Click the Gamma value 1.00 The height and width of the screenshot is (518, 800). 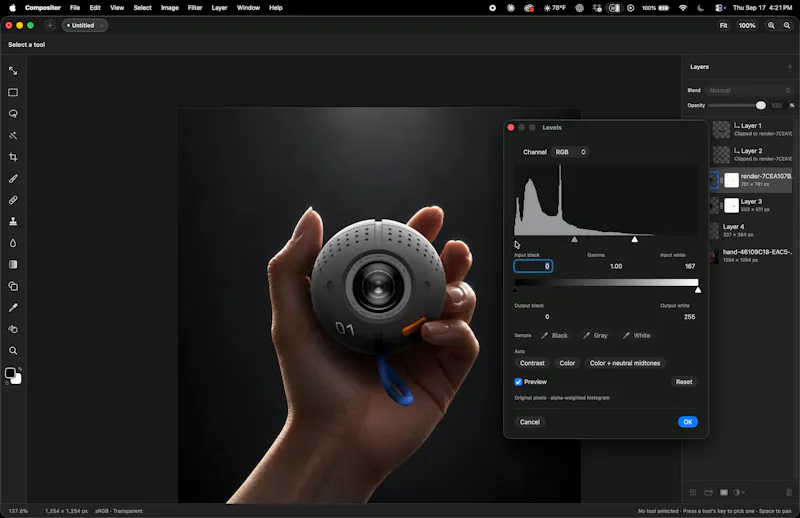tap(616, 266)
